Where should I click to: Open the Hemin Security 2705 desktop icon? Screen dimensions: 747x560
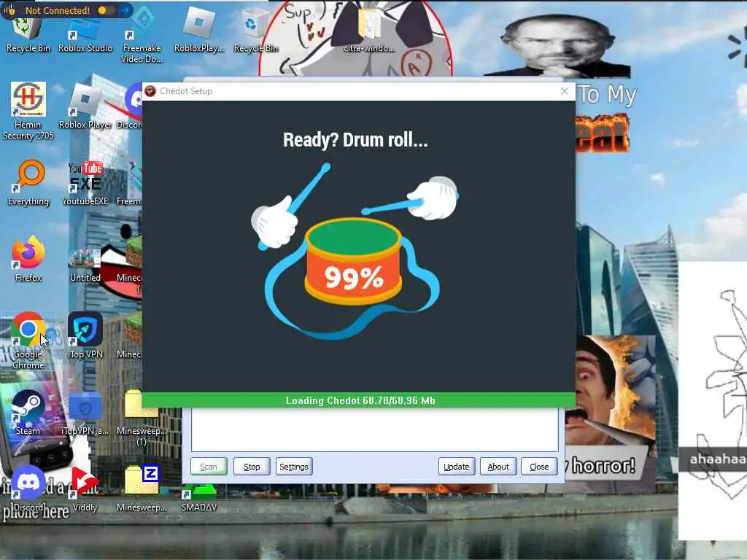point(28,111)
